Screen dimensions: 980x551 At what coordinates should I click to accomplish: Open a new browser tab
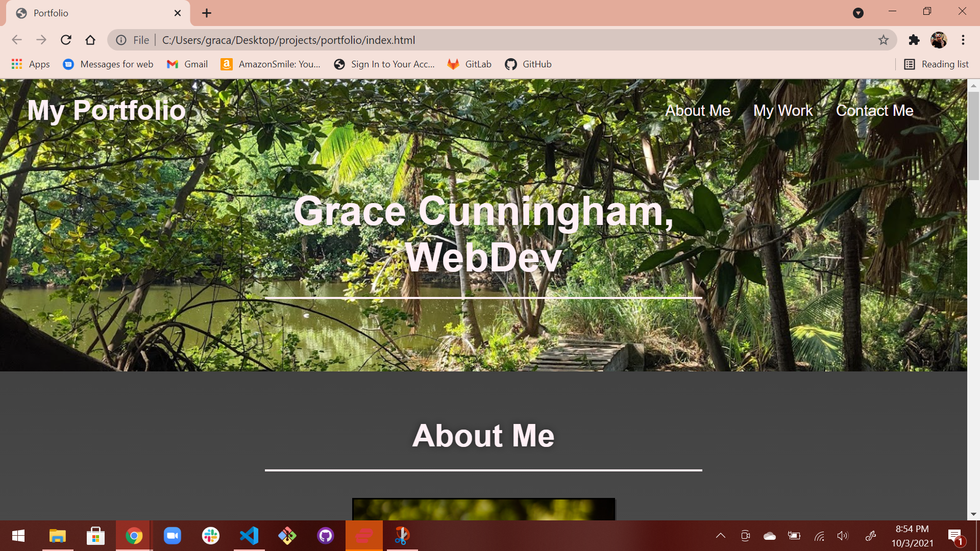pyautogui.click(x=207, y=13)
